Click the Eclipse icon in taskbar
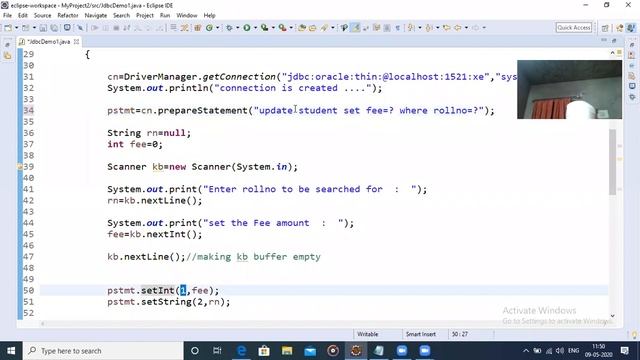This screenshot has width=640, height=360. click(356, 351)
